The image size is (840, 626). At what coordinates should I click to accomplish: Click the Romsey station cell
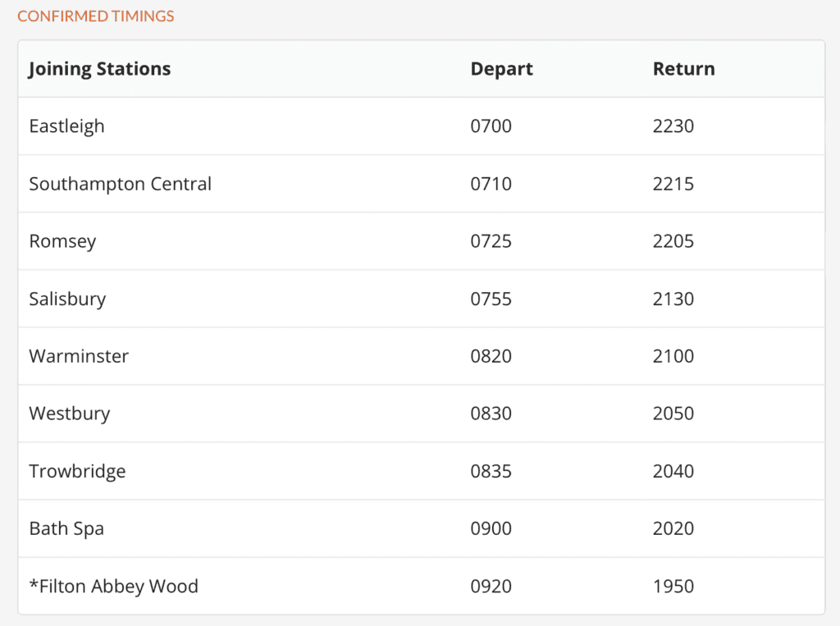(62, 241)
